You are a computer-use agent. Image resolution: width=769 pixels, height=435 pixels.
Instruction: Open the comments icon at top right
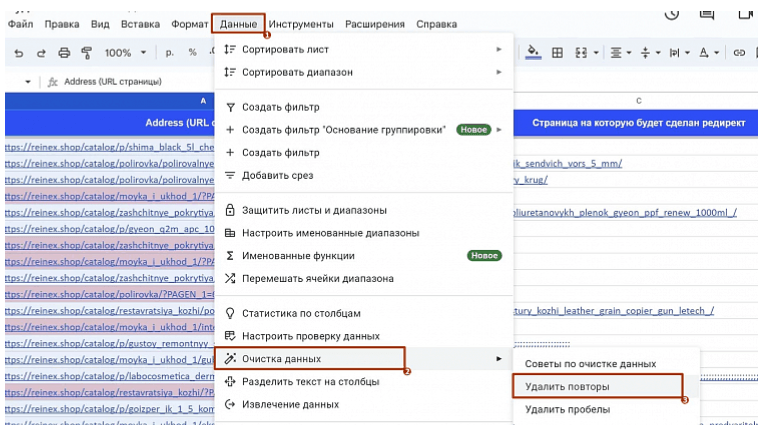click(x=708, y=14)
